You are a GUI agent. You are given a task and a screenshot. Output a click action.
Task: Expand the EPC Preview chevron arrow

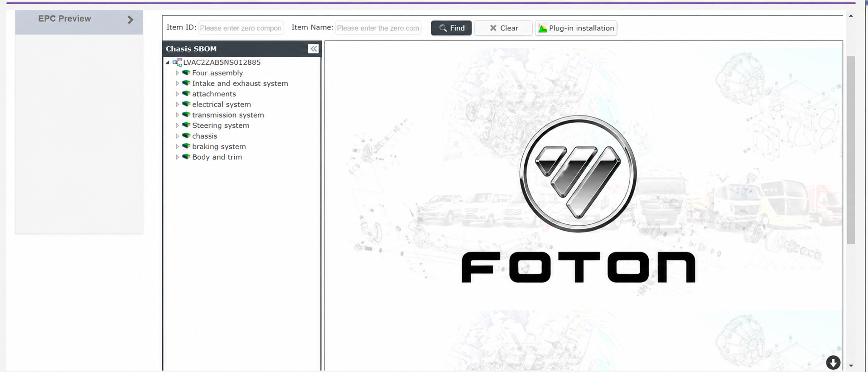click(x=130, y=20)
